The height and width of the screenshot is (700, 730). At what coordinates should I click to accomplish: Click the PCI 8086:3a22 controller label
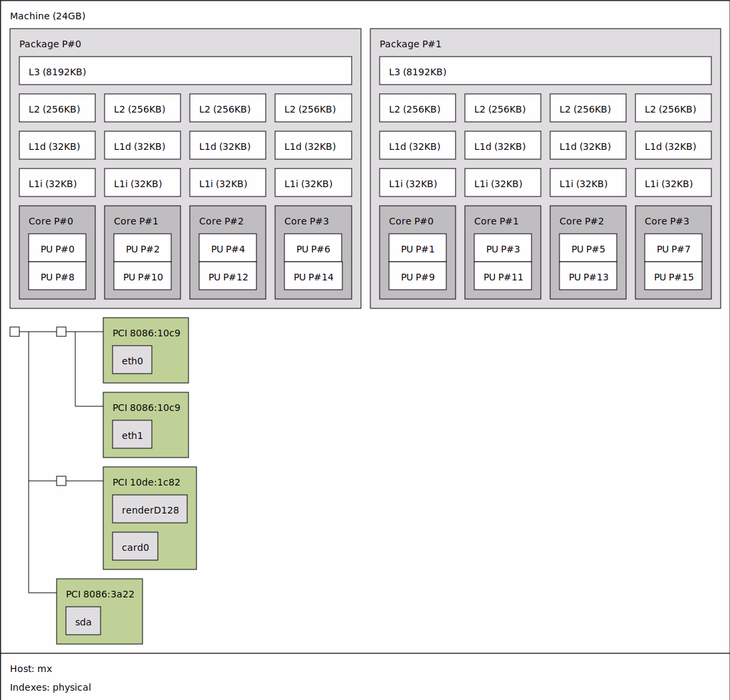pyautogui.click(x=100, y=594)
